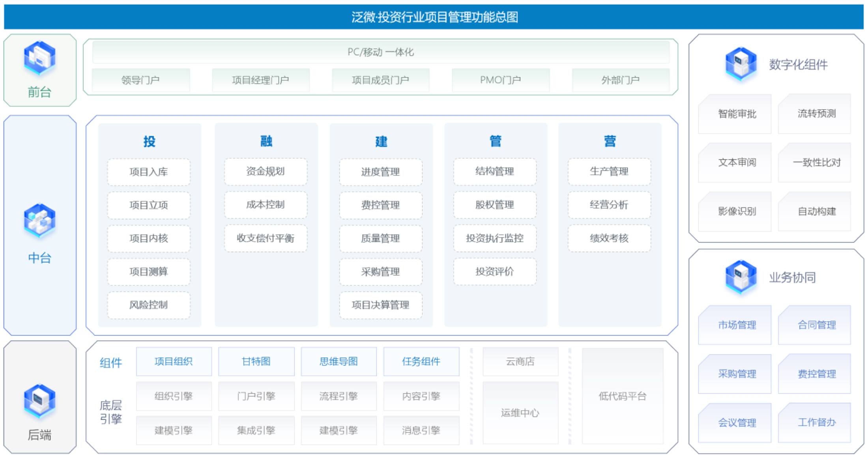868x458 pixels.
Task: Click the 绩效考核 box under 营
Action: click(609, 238)
